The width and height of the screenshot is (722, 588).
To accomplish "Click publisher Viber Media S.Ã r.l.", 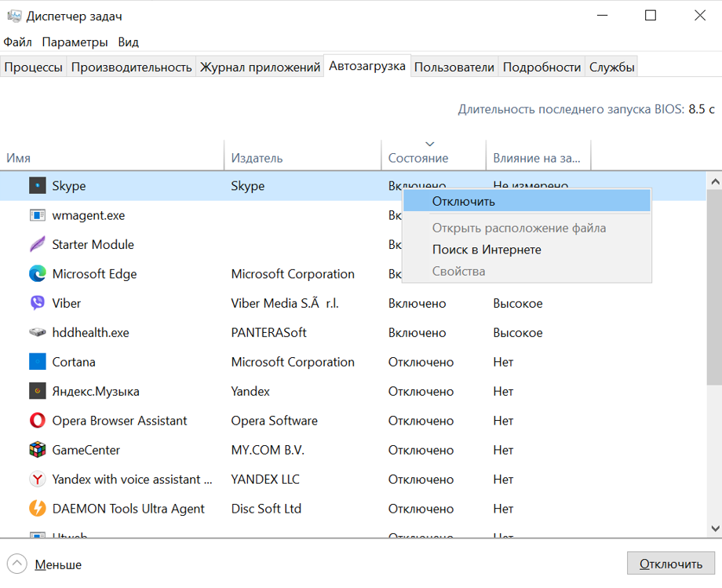I will [285, 304].
